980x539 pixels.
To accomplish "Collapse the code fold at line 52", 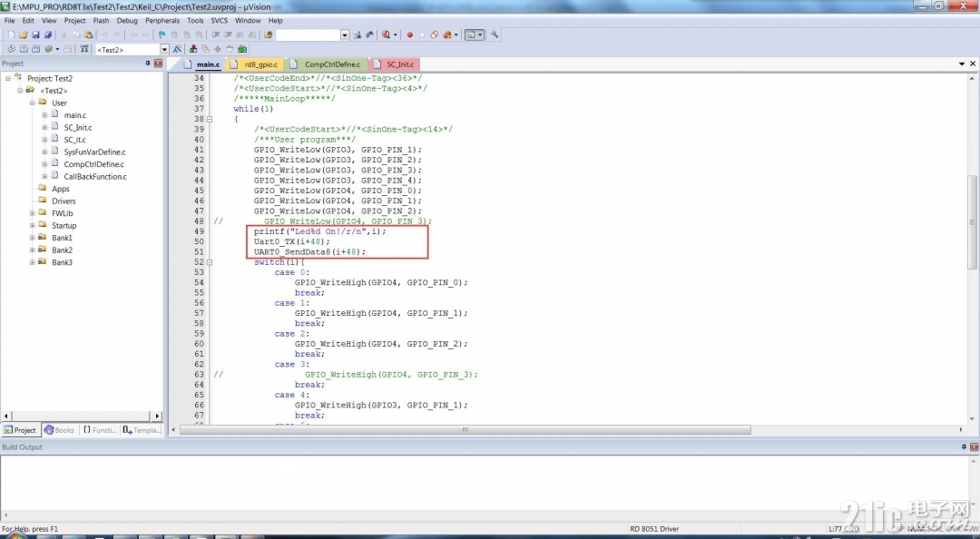I will coord(210,262).
